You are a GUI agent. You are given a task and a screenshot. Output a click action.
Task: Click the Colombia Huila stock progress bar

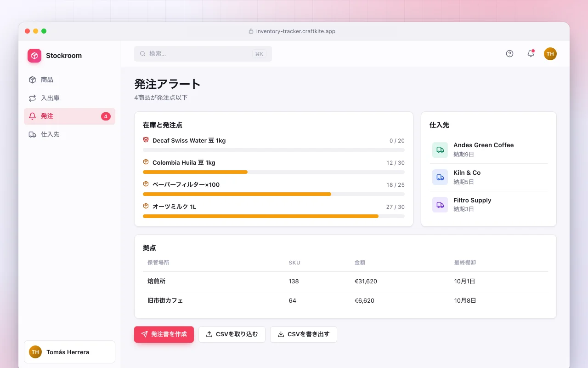point(274,172)
